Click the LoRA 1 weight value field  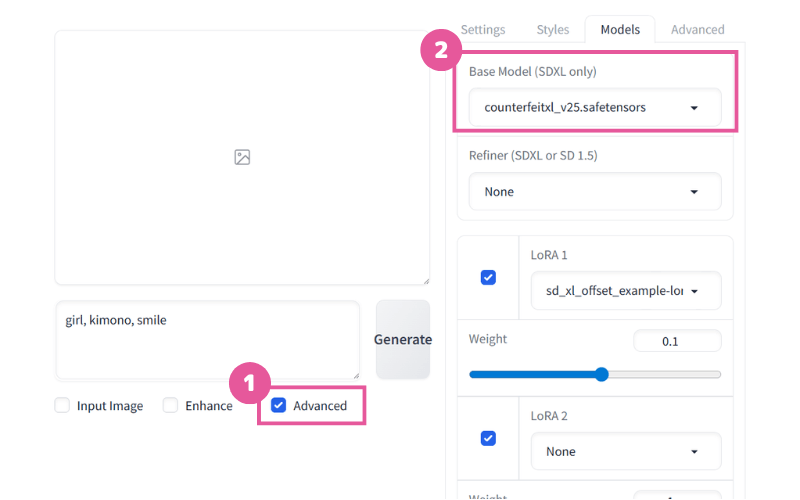[x=677, y=341]
